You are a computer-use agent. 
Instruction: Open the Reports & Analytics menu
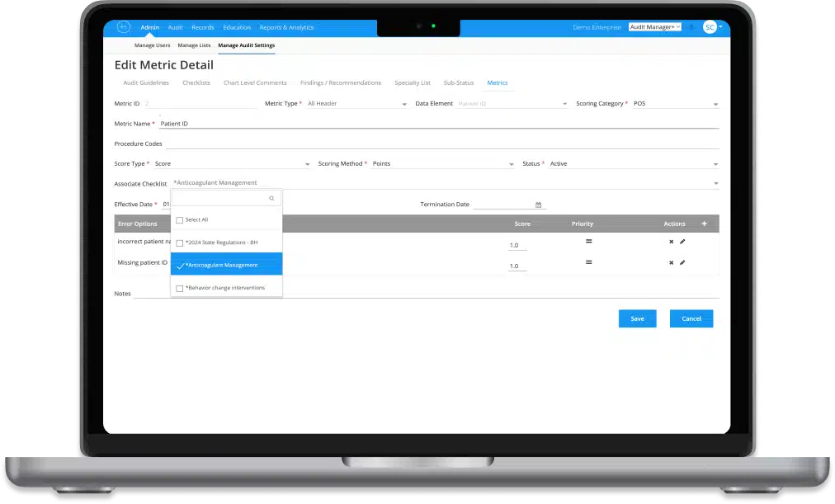(286, 27)
